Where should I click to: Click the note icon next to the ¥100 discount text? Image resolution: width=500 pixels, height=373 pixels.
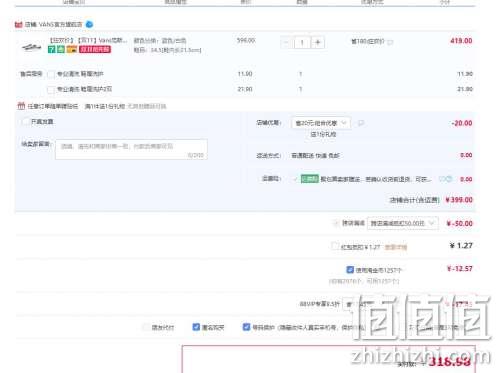[390, 42]
